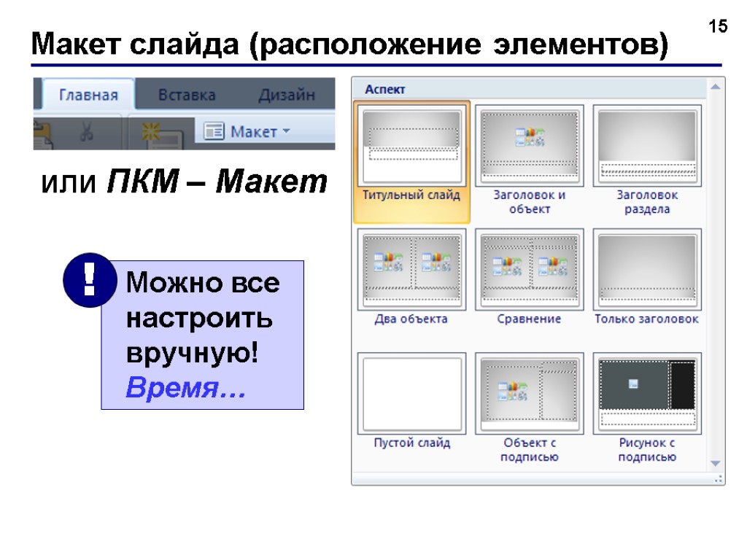Choose the Объект с подписью layout
This screenshot has width=747, height=560.
530,408
